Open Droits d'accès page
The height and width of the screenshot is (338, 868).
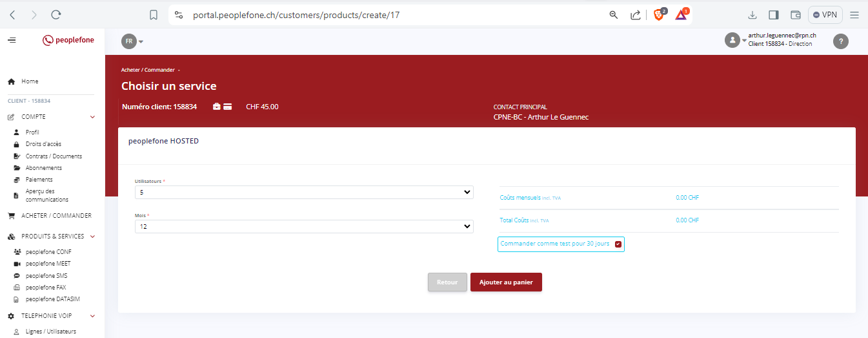tap(43, 144)
